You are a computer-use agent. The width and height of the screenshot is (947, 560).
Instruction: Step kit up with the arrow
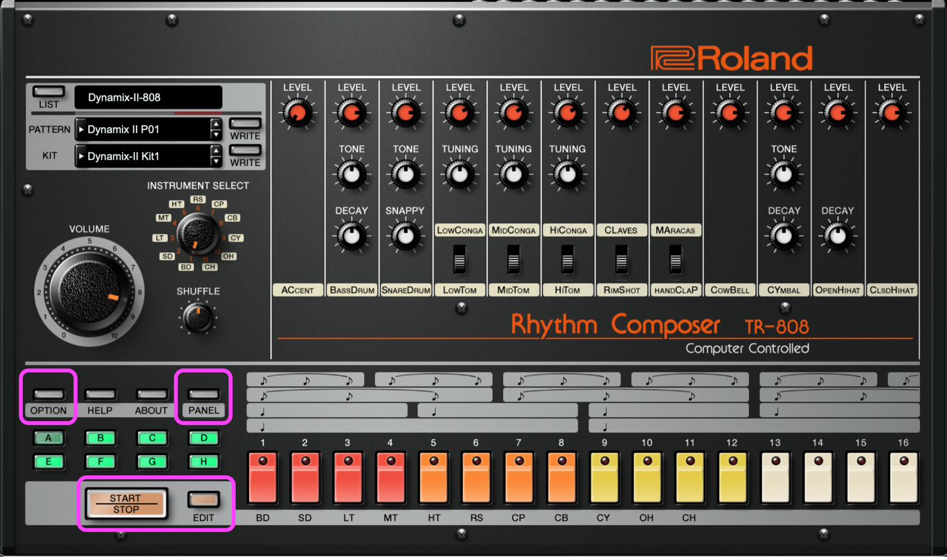click(x=217, y=151)
